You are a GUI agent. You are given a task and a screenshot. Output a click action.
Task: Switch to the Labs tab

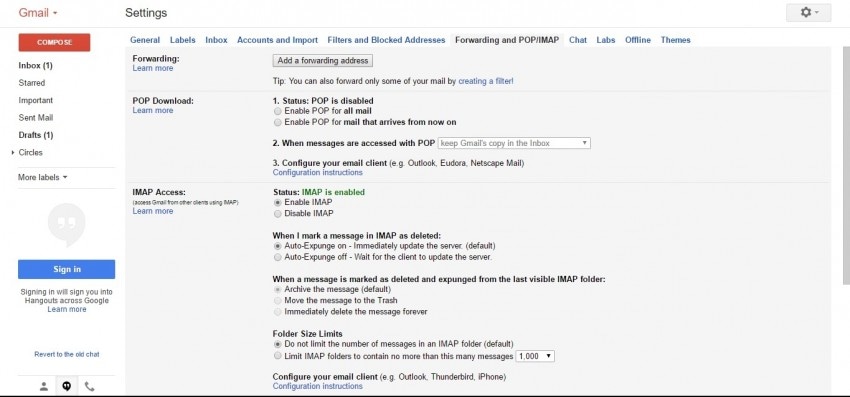coord(606,40)
